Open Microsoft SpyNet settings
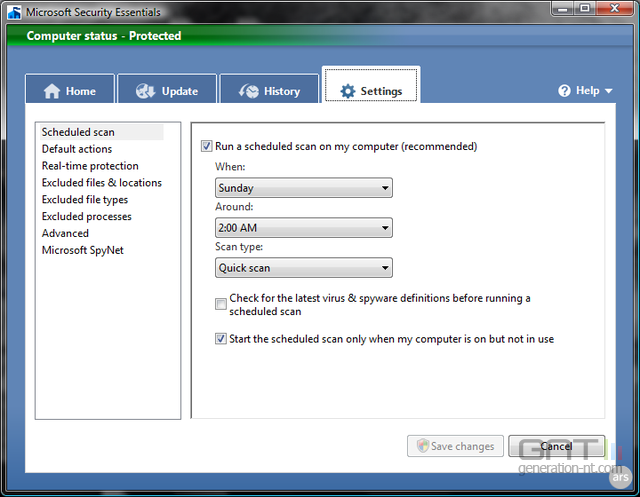 [x=82, y=250]
